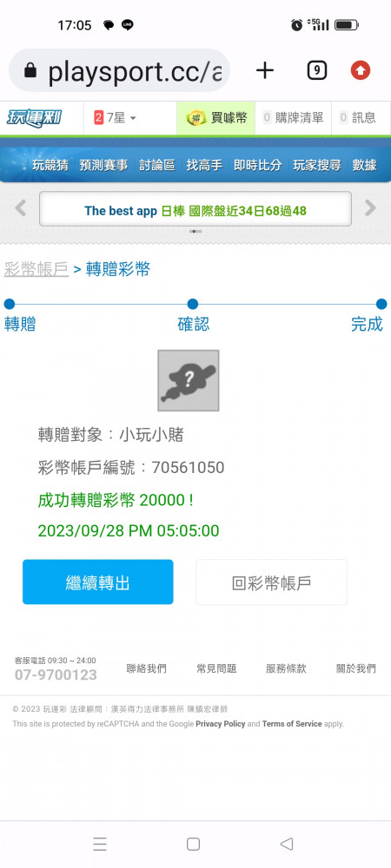Tap the red browser update arrow icon

point(361,70)
